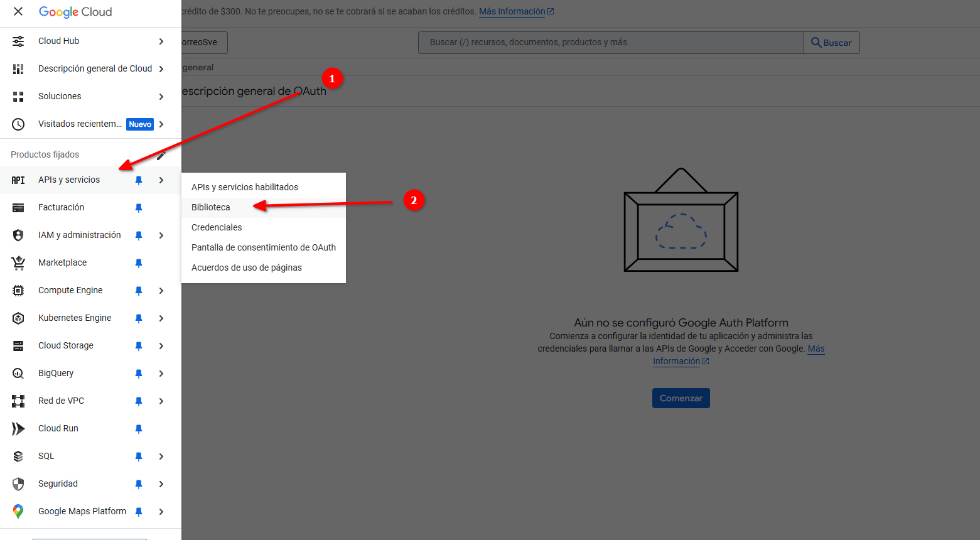Click the pencil edit icon for pinned products
This screenshot has height=540, width=980.
coord(161,155)
